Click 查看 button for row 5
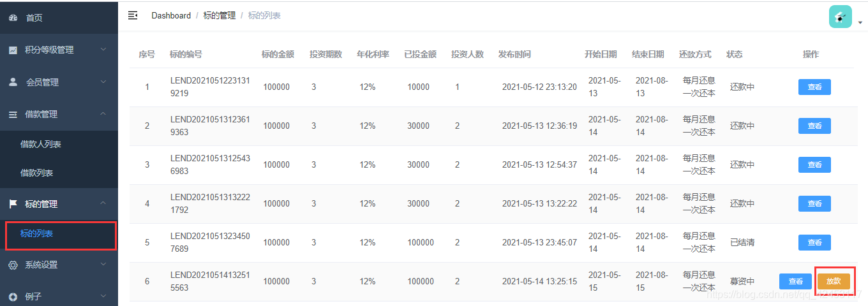 pyautogui.click(x=814, y=243)
